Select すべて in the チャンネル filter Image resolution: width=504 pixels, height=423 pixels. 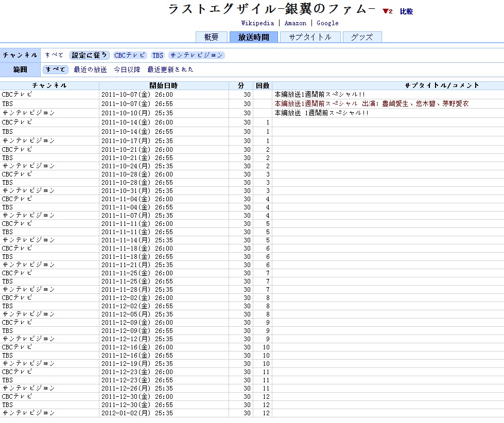coord(54,55)
